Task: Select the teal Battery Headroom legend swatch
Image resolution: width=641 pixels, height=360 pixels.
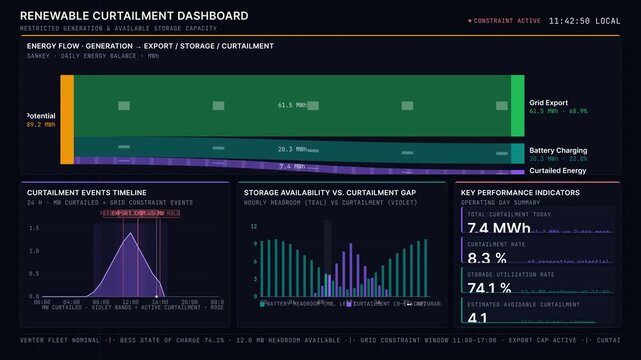Action: click(x=262, y=304)
